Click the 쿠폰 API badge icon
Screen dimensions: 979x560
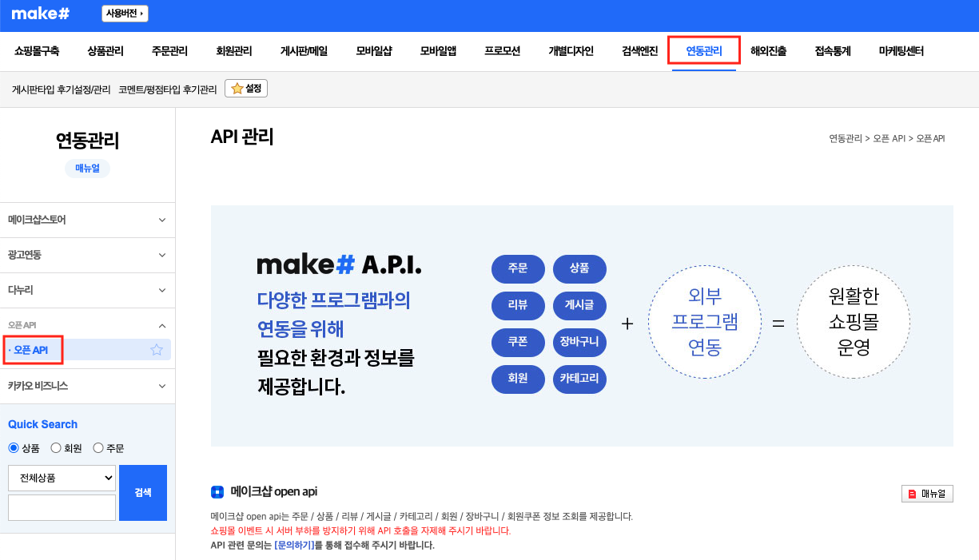(x=518, y=343)
